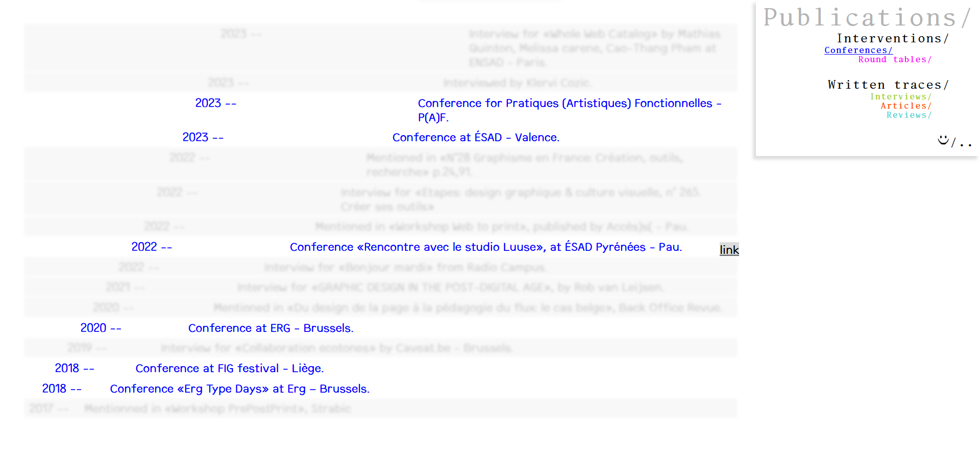
Task: Click the "link" button beside Pau conference
Action: coord(729,250)
